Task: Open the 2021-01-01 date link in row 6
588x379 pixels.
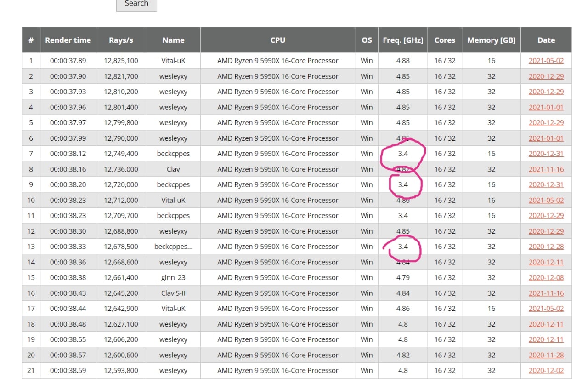Action: [x=546, y=138]
